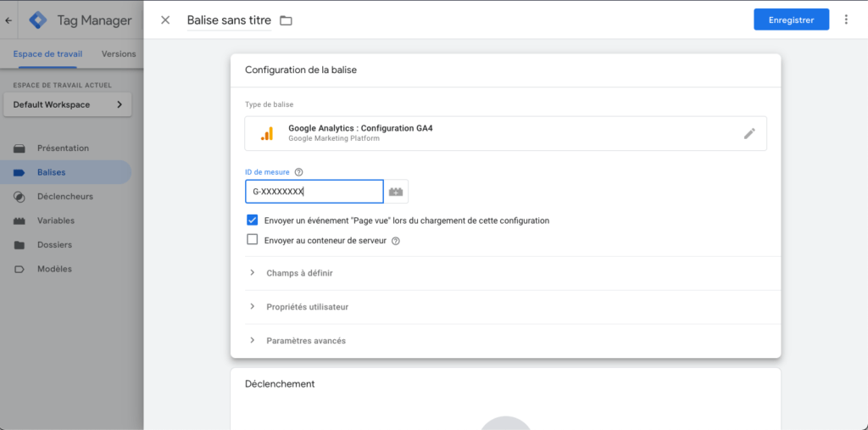The height and width of the screenshot is (430, 868).
Task: Click the Google Analytics bar chart icon
Action: click(267, 133)
